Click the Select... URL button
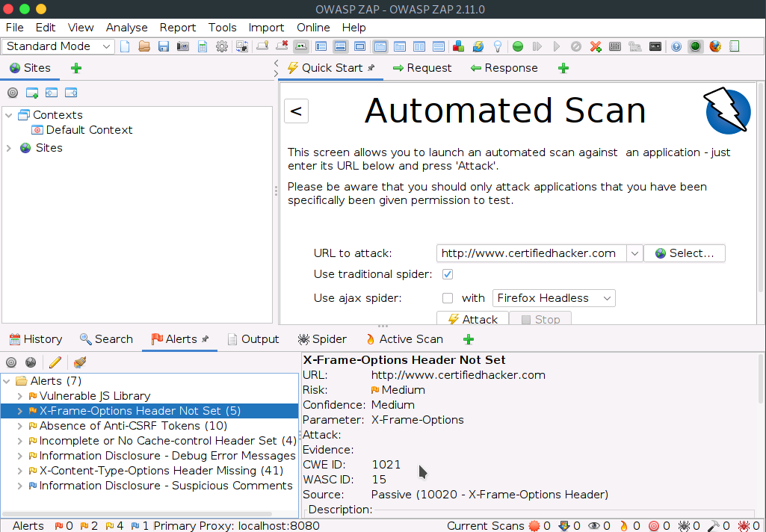Image resolution: width=766 pixels, height=532 pixels. 684,253
